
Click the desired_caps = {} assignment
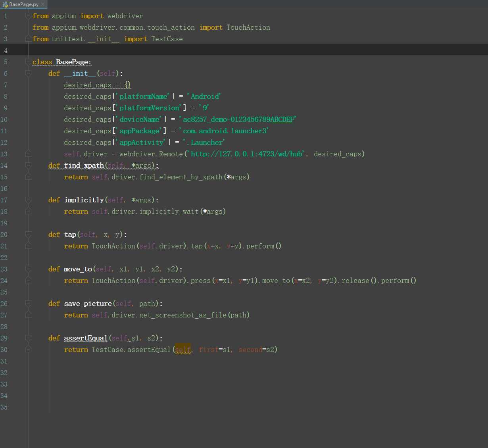97,85
